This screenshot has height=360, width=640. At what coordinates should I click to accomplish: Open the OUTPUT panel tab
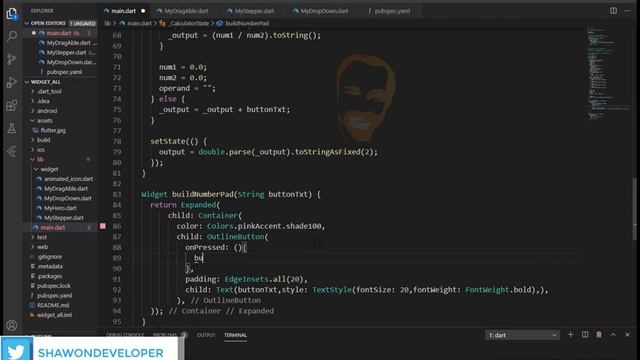click(x=206, y=335)
